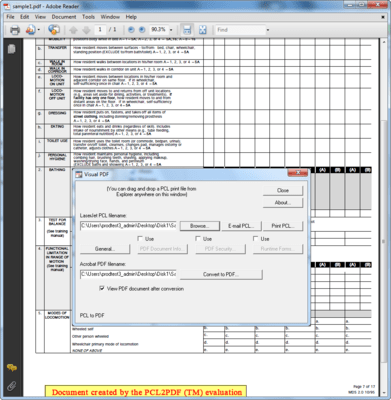Click the Convert to PDF... button
Screen dimensions: 391x400
pos(221,275)
